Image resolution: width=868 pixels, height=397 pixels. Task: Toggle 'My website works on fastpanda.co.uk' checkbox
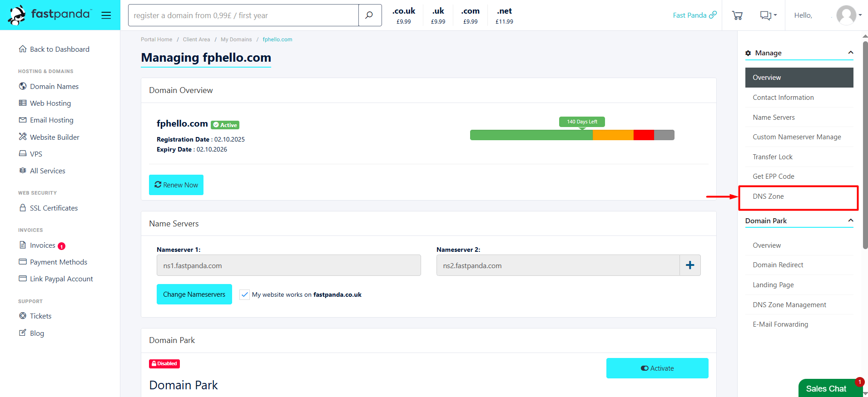pyautogui.click(x=245, y=294)
